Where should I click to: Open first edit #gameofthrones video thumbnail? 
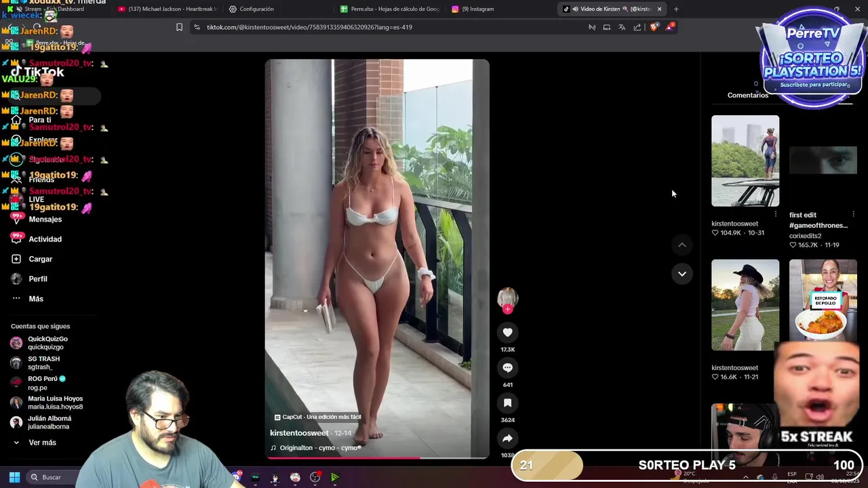point(823,161)
